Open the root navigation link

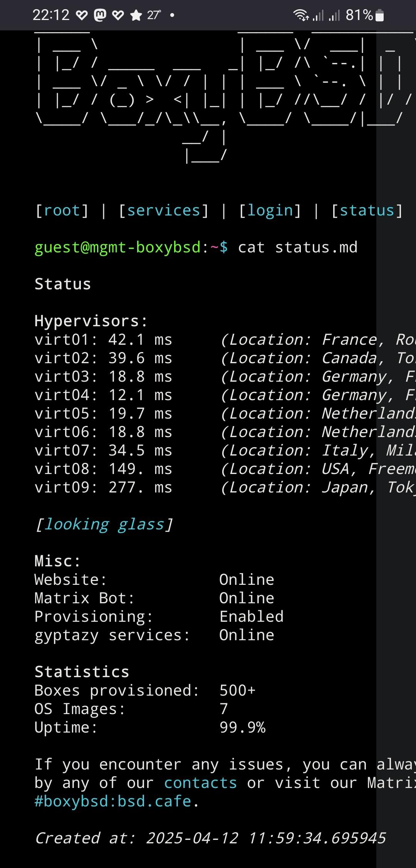pos(62,210)
